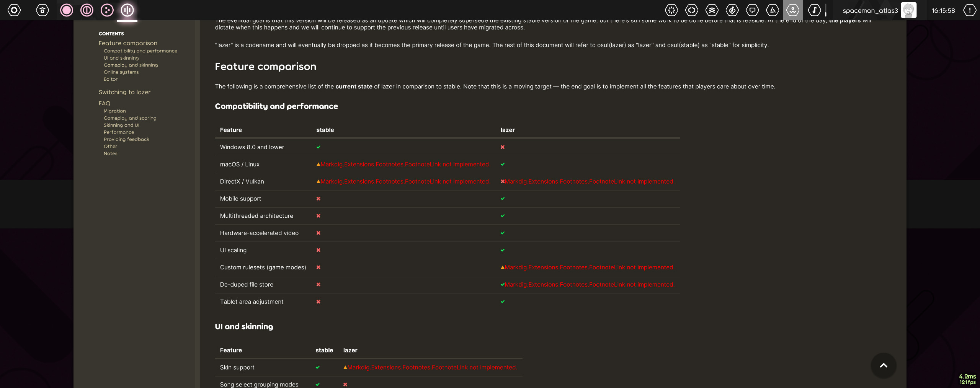Open Gameplay and scoring contents entry
This screenshot has width=980, height=388.
(x=130, y=118)
